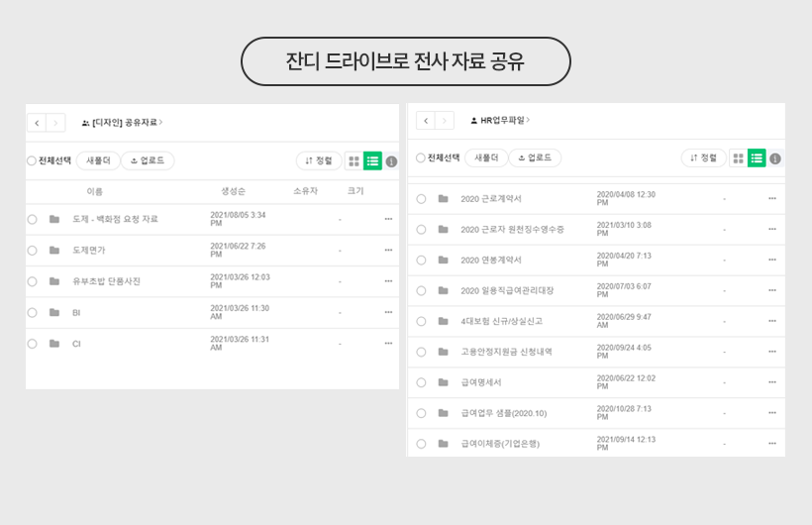
Task: Open 정렬 sort dropdown in HR업무파일 panel
Action: 703,157
